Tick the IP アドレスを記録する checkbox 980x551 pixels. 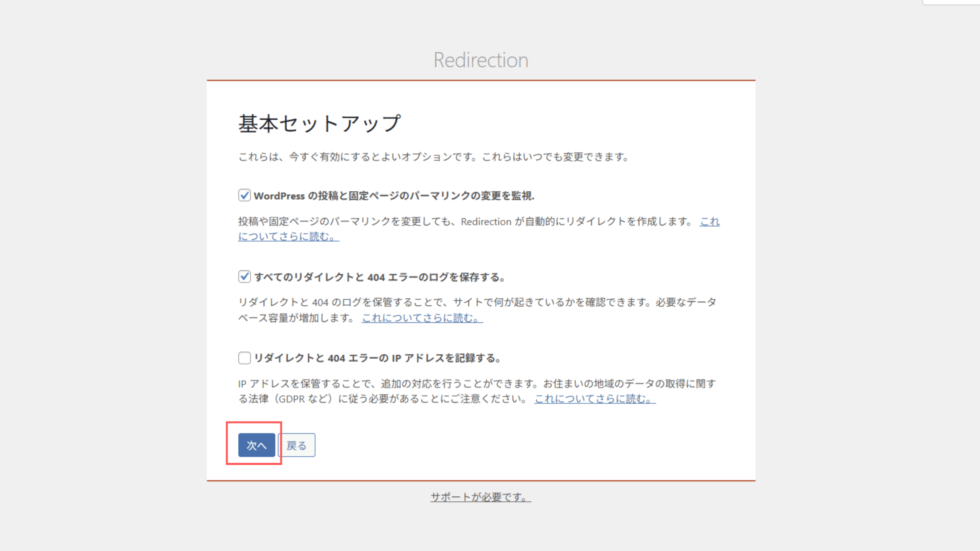point(244,358)
